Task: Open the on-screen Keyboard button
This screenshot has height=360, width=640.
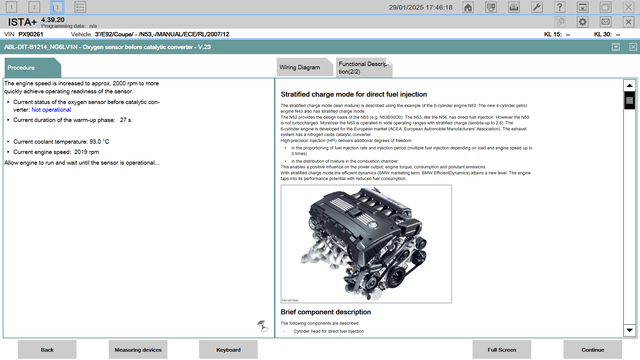Action: coord(228,350)
